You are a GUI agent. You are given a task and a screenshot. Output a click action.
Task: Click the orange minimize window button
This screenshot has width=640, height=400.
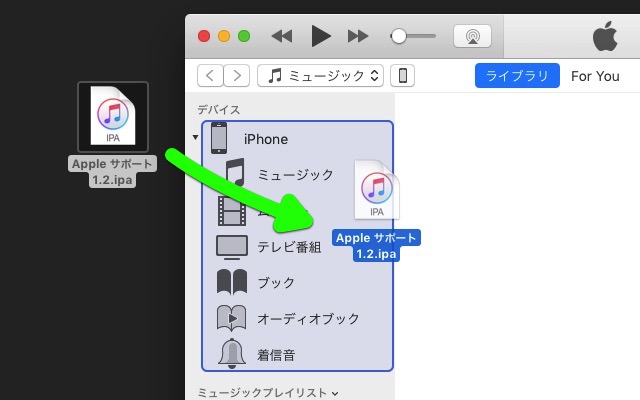[224, 36]
